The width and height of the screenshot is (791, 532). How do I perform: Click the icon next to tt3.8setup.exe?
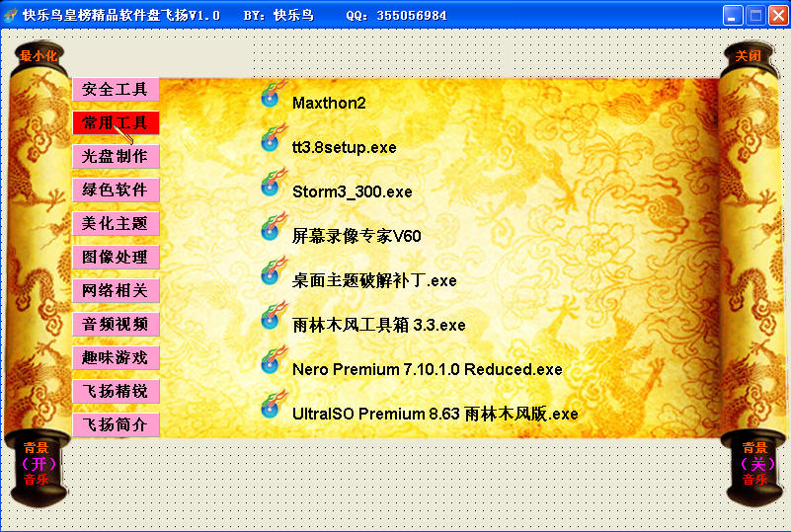[x=274, y=138]
